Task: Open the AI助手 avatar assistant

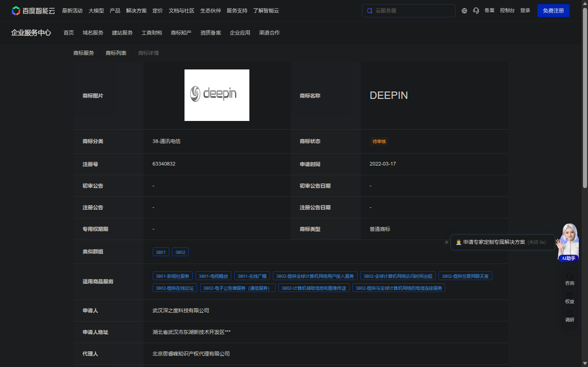Action: tap(568, 242)
